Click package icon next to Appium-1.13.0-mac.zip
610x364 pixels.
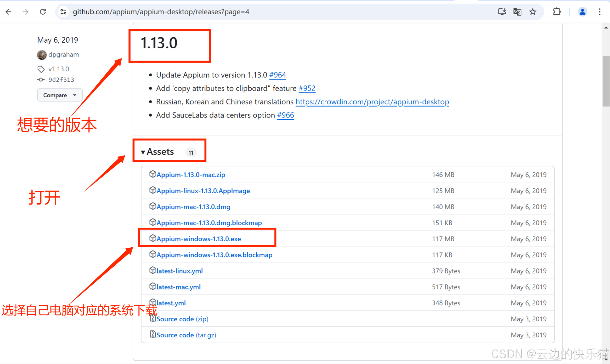pos(153,174)
